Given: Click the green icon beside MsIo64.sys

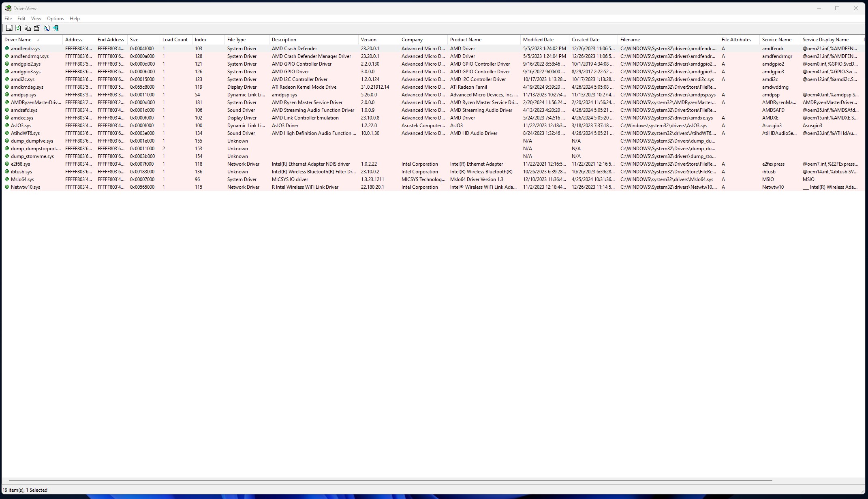Looking at the screenshot, I should click(7, 179).
